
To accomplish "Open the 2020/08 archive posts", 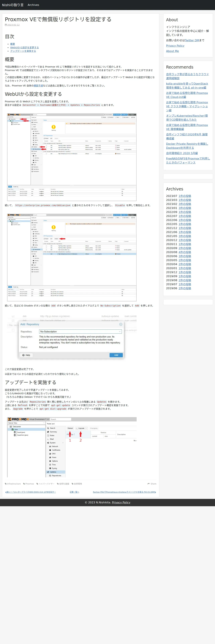I will [x=185, y=252].
